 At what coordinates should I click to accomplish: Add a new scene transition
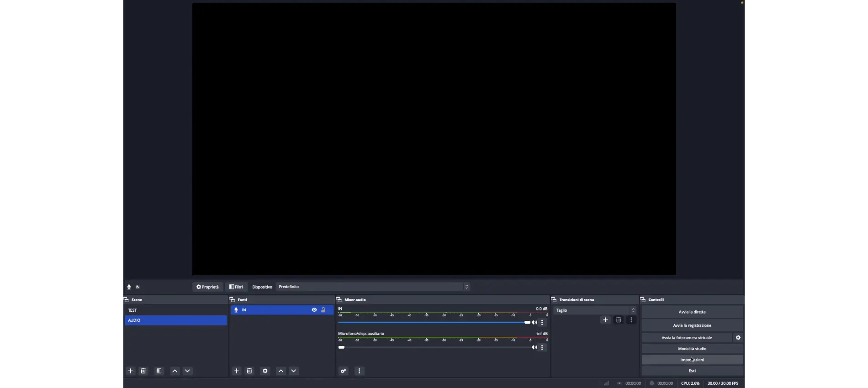point(605,320)
